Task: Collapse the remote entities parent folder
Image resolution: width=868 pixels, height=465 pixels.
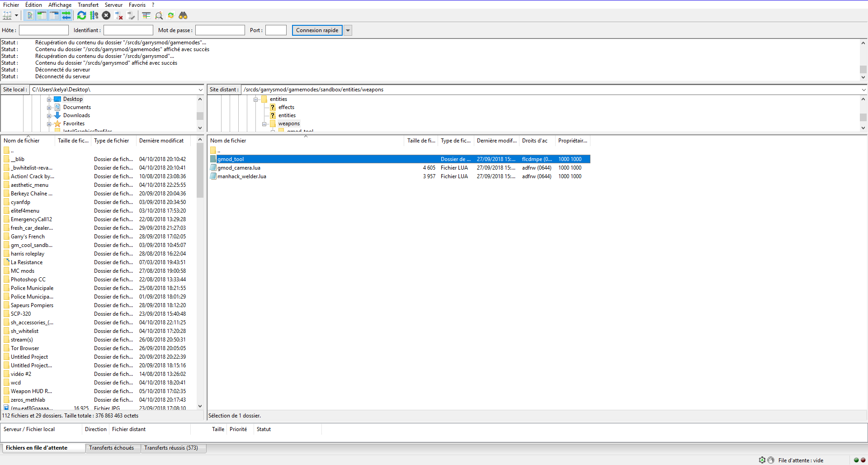Action: [x=256, y=100]
